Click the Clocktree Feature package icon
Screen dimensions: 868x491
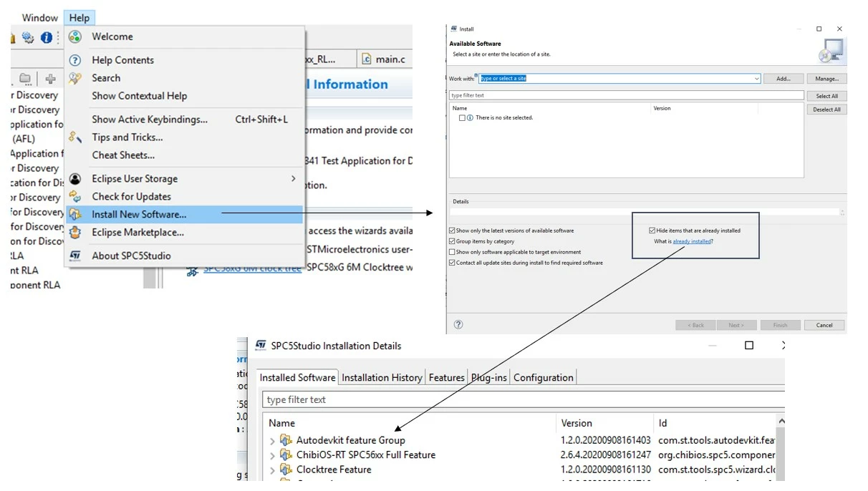(286, 470)
